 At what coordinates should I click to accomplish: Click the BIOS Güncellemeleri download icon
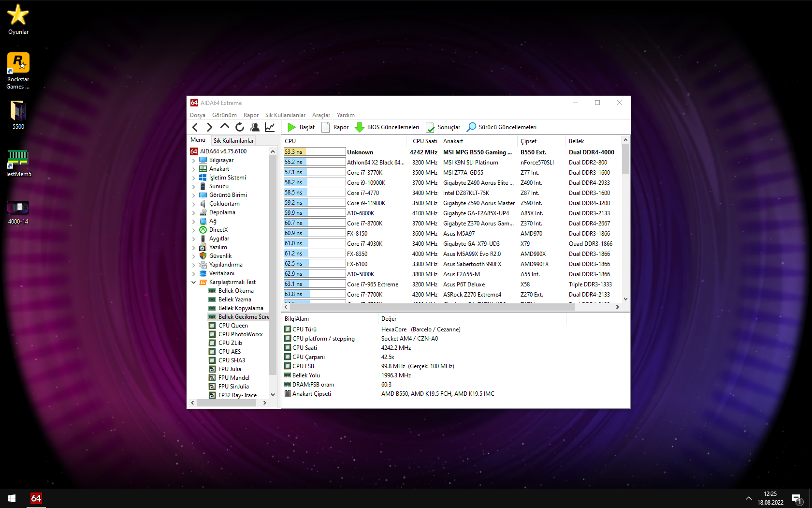[360, 127]
